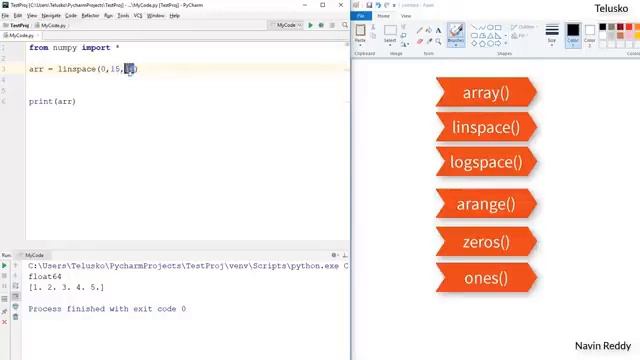Screen dimensions: 640x360
Task: Click the Debug bug icon in PyCharm's top toolbar
Action: (321, 25)
